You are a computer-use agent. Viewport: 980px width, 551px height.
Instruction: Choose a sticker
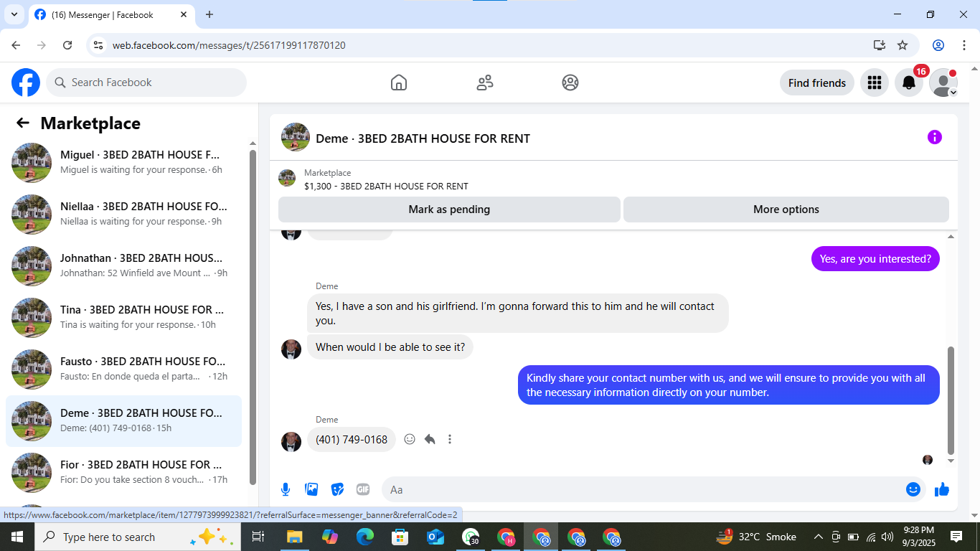tap(337, 489)
